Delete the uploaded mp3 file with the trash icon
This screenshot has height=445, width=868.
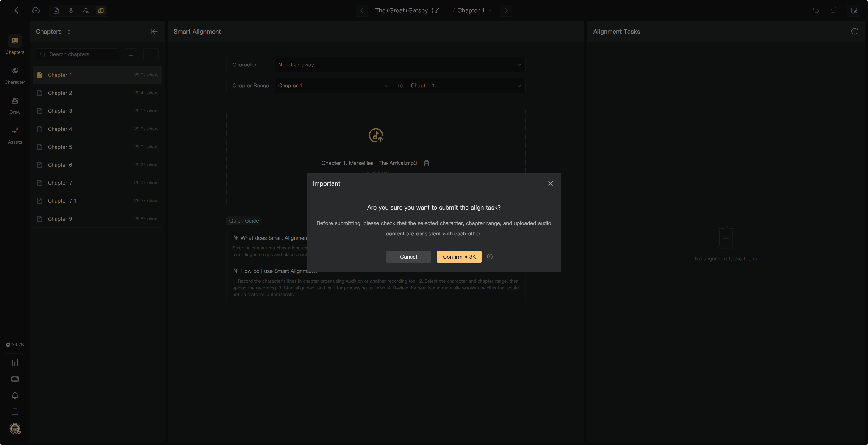point(426,163)
